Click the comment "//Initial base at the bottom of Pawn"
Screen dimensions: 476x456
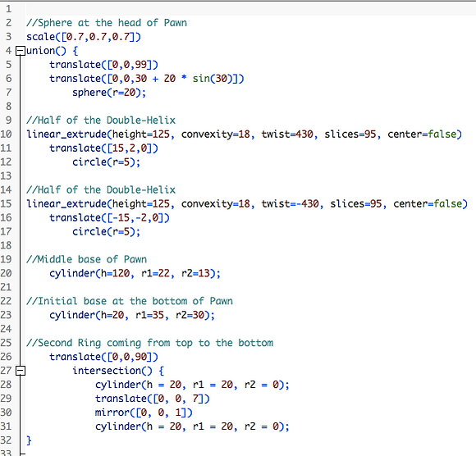(x=130, y=301)
